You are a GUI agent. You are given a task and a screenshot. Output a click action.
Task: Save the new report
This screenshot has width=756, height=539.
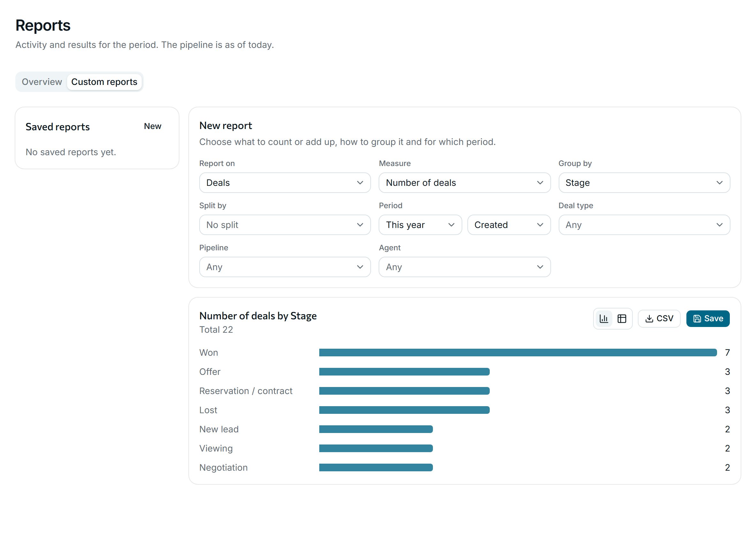707,319
